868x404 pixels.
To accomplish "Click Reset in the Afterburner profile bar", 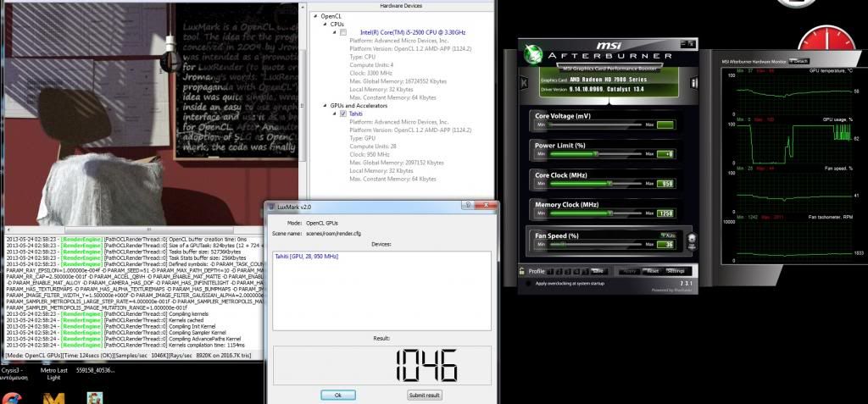I will [651, 271].
